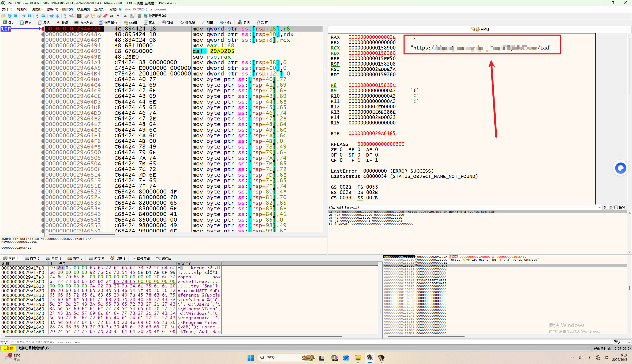Step into toolbar icon
The image size is (632, 364).
(x=37, y=16)
